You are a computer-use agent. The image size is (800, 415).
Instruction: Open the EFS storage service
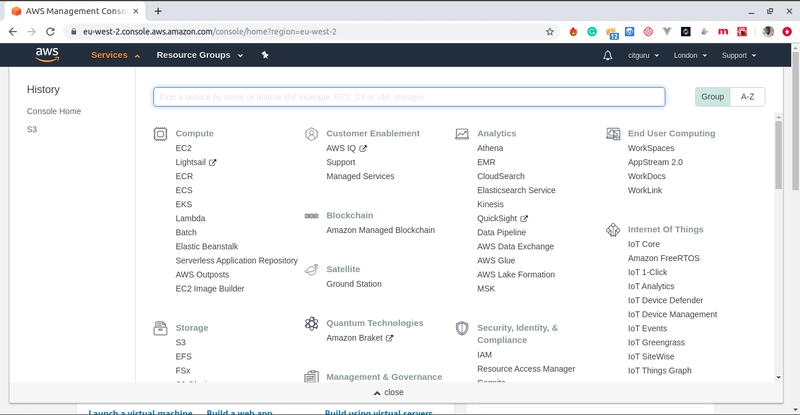tap(184, 356)
